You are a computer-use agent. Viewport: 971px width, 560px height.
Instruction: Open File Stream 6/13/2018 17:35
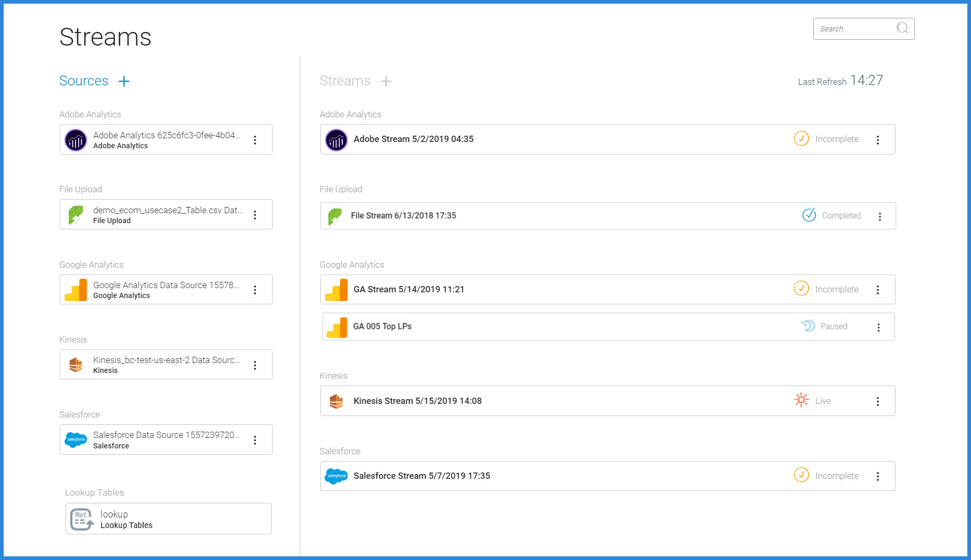[x=608, y=216]
